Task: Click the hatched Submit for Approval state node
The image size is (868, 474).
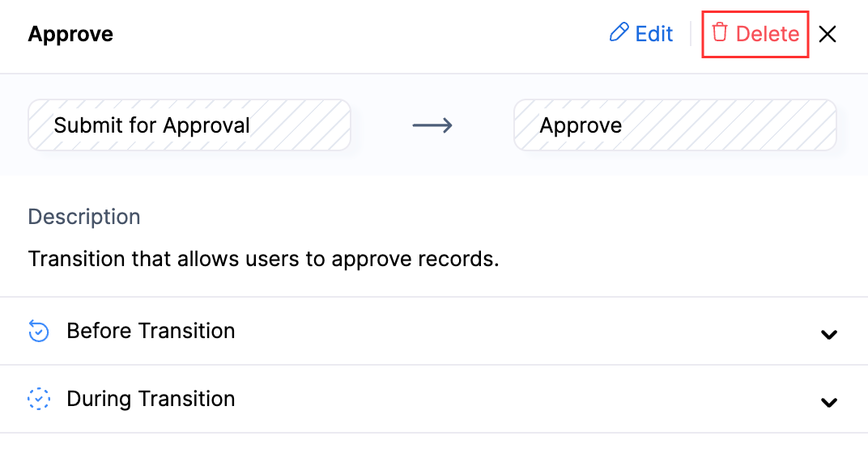Action: (x=189, y=125)
